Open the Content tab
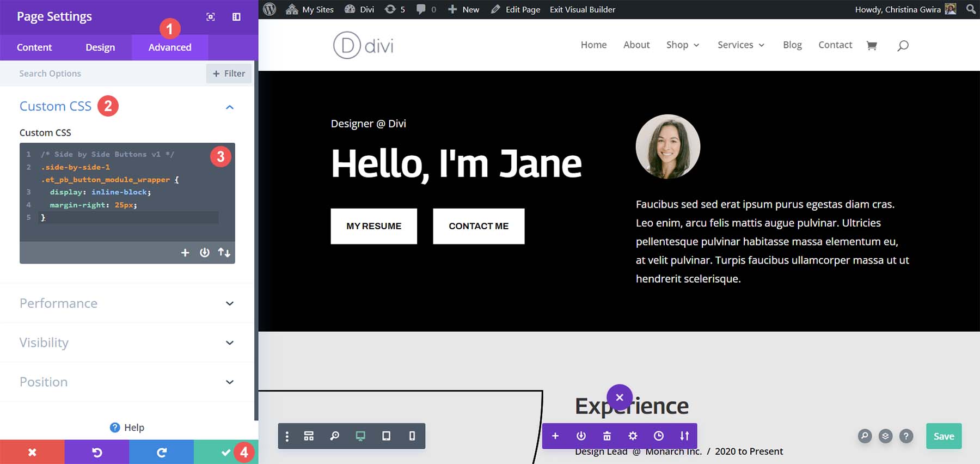This screenshot has height=464, width=980. tap(34, 47)
